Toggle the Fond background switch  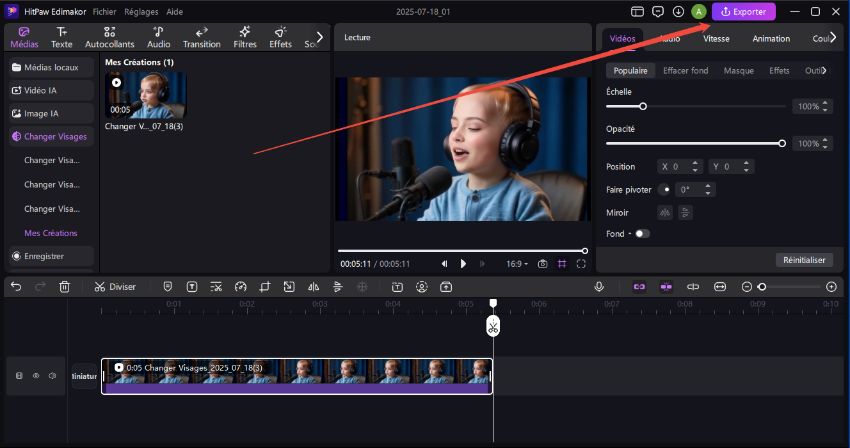[x=642, y=234]
